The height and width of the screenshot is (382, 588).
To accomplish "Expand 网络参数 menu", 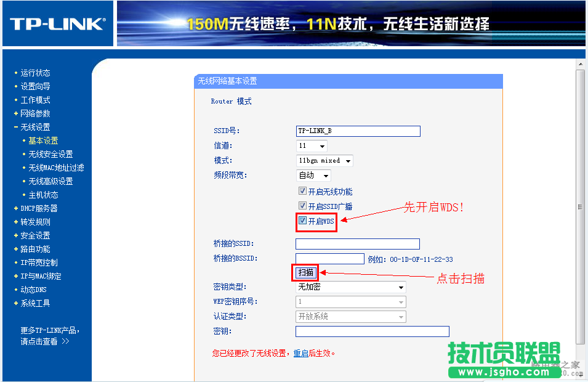I will (35, 113).
